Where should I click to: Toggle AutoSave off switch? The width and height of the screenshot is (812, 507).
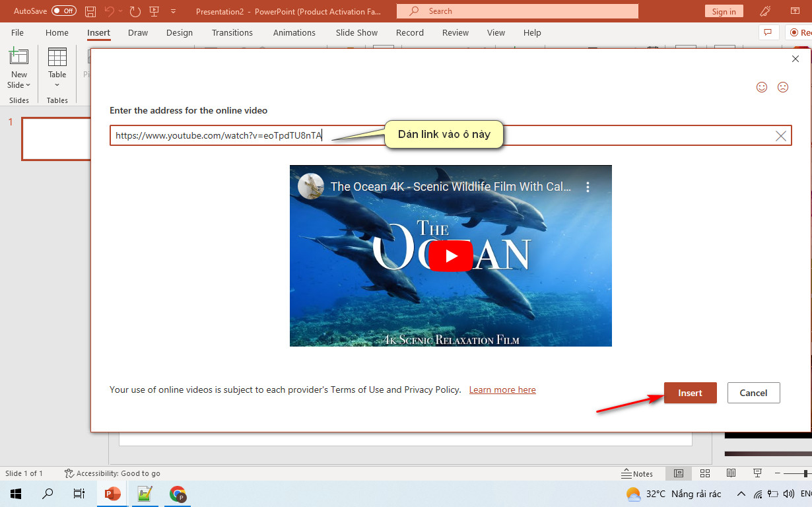click(x=64, y=11)
